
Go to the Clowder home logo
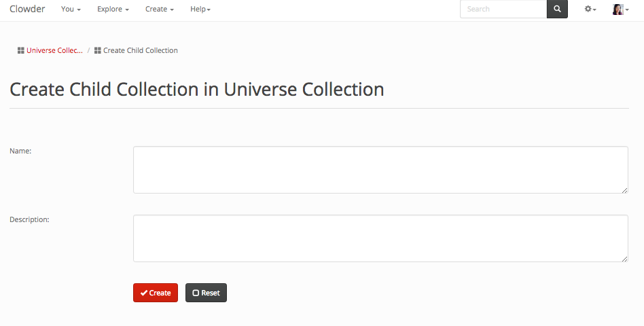coord(27,10)
